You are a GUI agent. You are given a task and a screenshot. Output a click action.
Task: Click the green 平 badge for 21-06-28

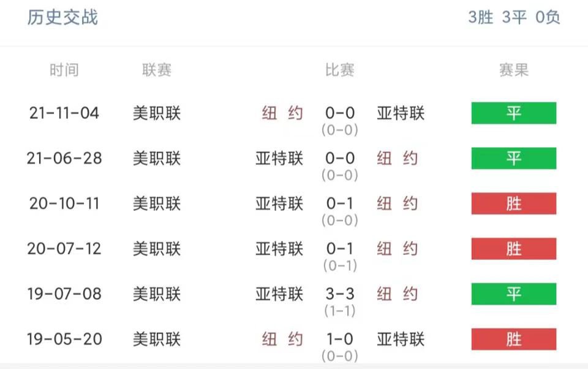click(x=514, y=158)
